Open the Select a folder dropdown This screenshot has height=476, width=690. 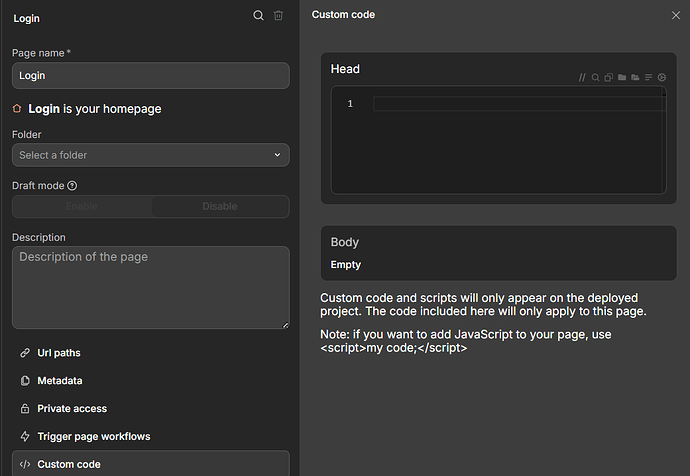pos(150,155)
